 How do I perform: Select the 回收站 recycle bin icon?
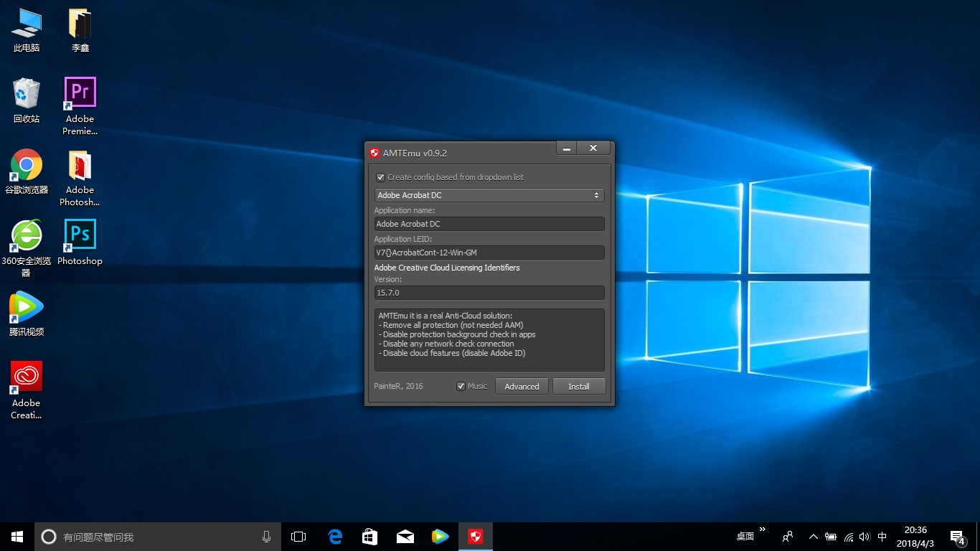27,101
